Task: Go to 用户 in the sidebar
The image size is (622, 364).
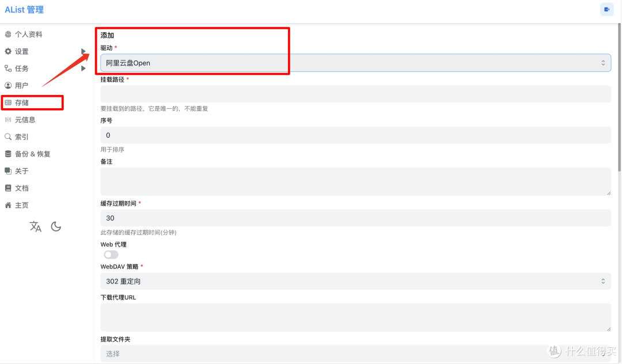Action: (22, 85)
